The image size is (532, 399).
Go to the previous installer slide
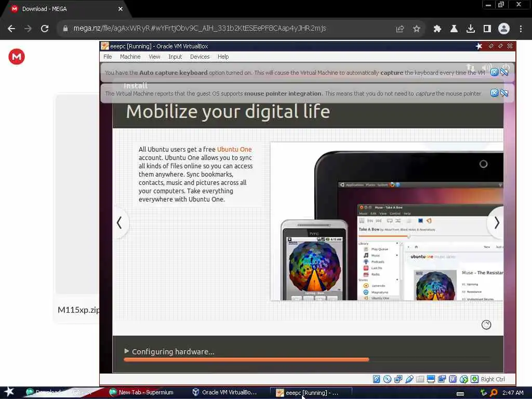[x=119, y=223]
